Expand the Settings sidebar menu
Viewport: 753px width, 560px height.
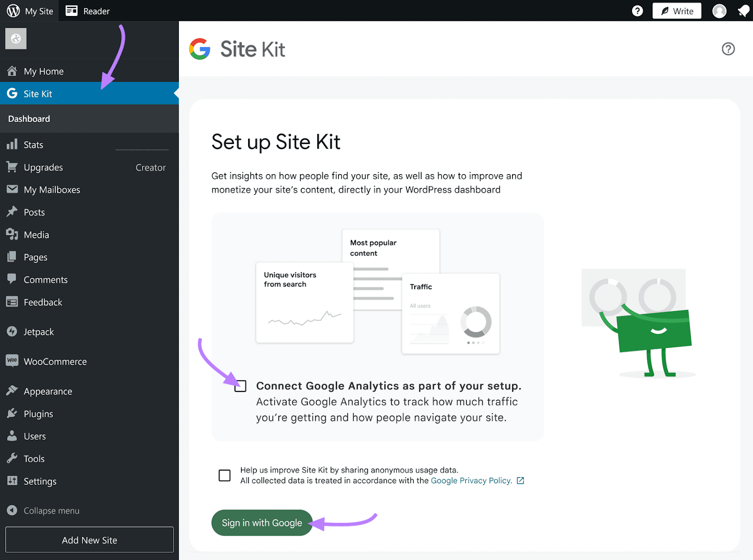pos(40,481)
